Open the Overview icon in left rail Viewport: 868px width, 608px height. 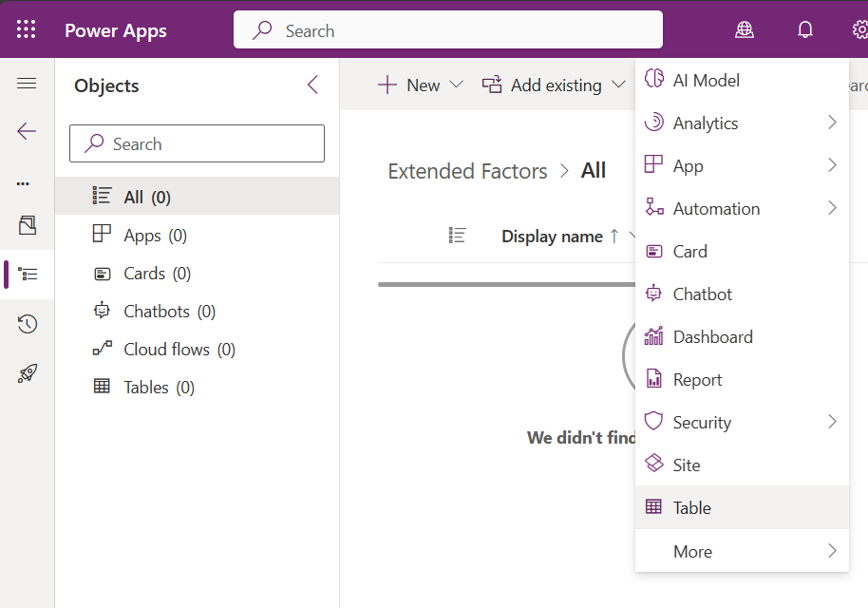tap(28, 225)
